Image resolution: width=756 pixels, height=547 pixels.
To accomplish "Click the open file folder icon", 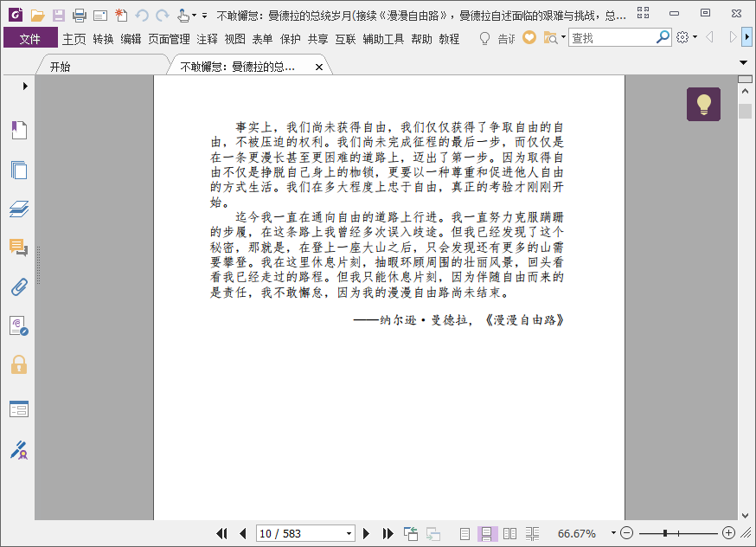I will (x=37, y=16).
